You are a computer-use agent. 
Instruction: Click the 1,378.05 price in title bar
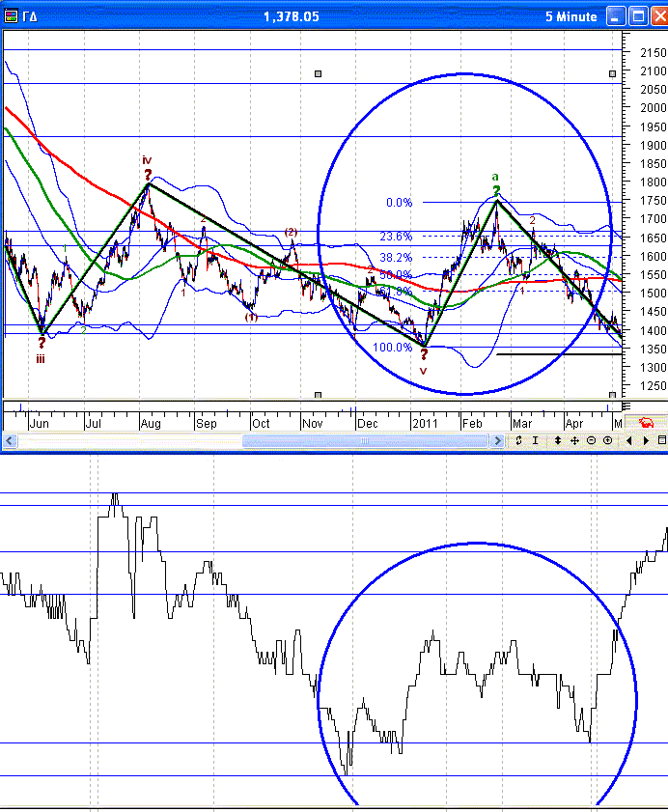point(292,16)
